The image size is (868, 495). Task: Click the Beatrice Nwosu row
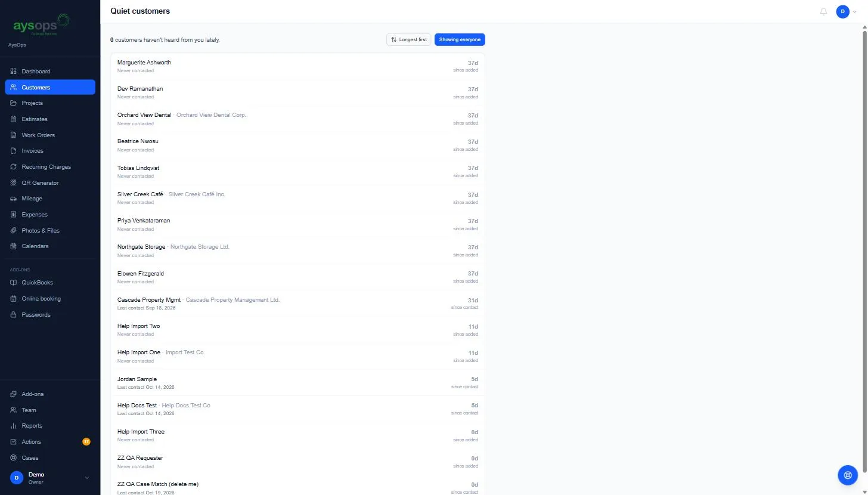pyautogui.click(x=297, y=146)
